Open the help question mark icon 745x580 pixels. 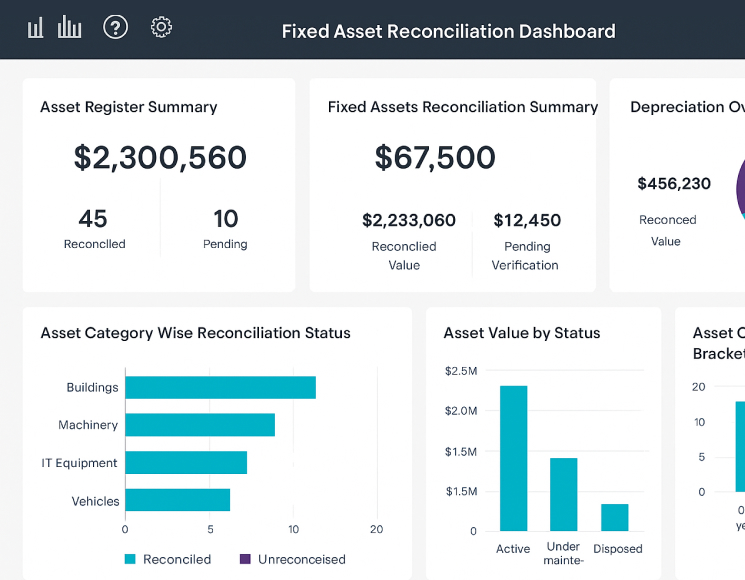[x=115, y=27]
